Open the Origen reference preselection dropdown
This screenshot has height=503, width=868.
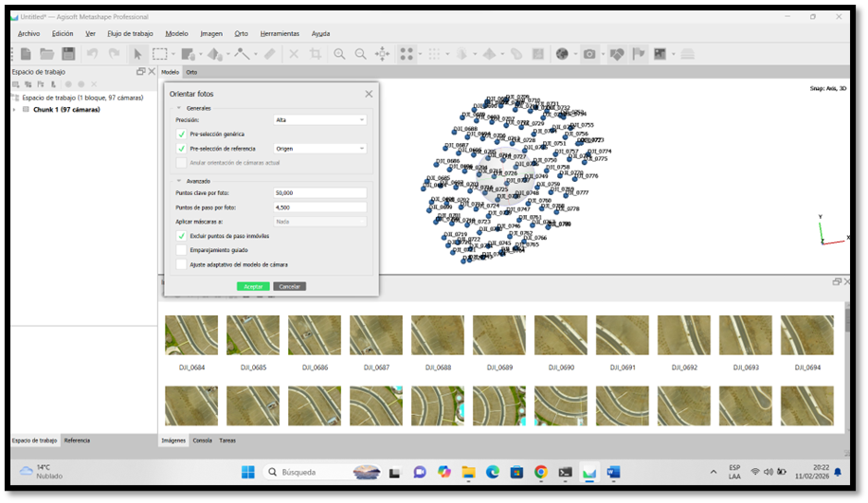pyautogui.click(x=320, y=149)
